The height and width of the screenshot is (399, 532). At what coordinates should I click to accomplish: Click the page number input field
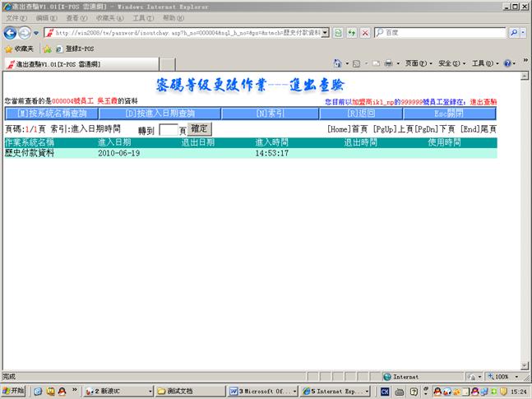point(167,130)
